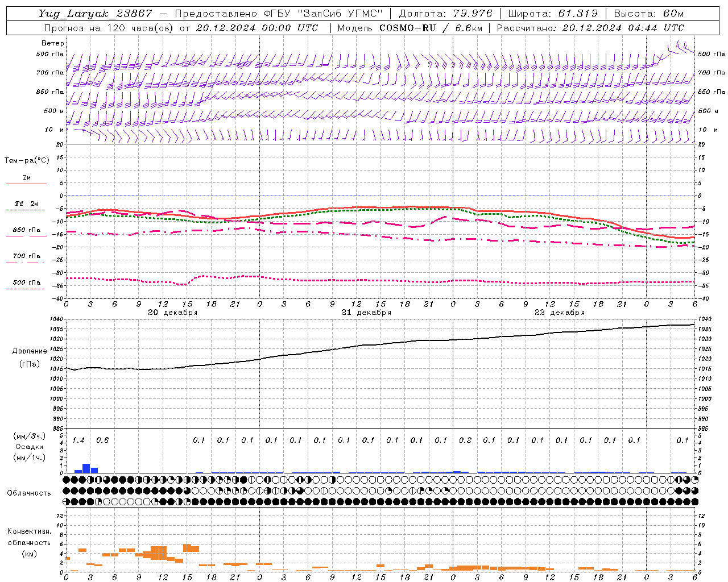Click the Рассчитано: 20.12.2024 04:44 UTC timestamp
Screen dimensions: 728x582
[x=591, y=28]
